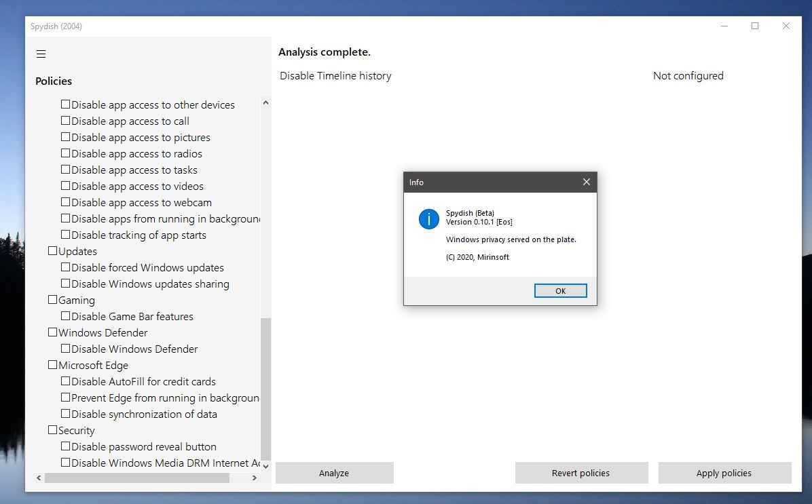Check Disable Windows updates sharing
The image size is (812, 504).
pos(65,284)
